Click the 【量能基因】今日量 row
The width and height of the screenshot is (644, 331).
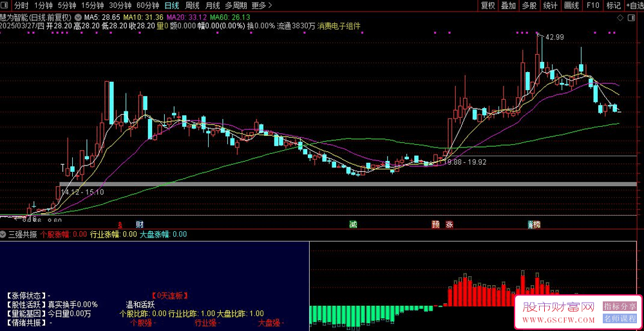point(48,314)
